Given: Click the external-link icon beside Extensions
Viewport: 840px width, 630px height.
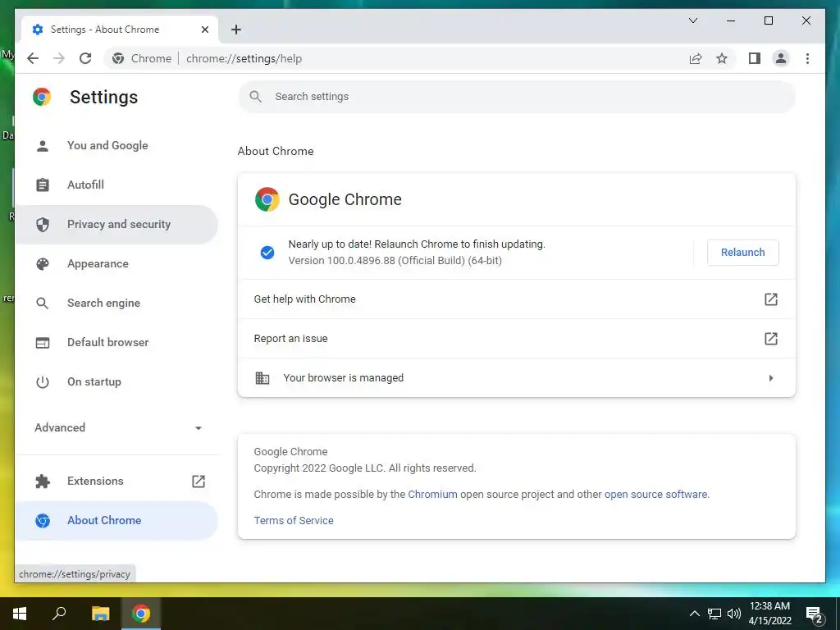Looking at the screenshot, I should click(199, 481).
